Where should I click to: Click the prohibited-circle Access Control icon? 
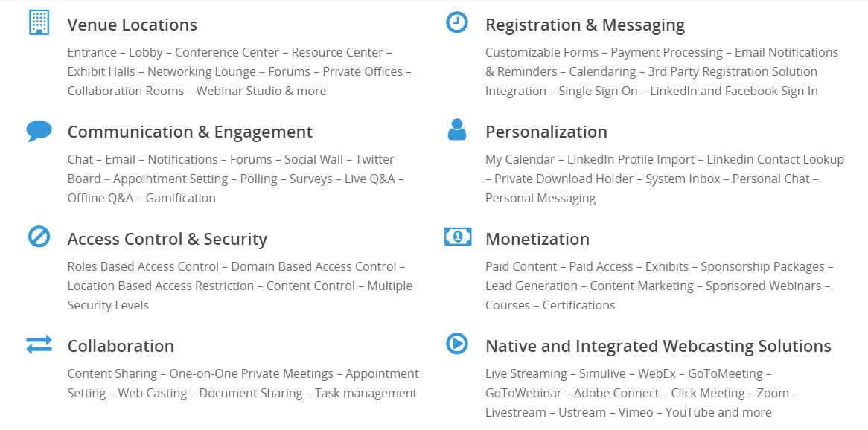[x=39, y=237]
